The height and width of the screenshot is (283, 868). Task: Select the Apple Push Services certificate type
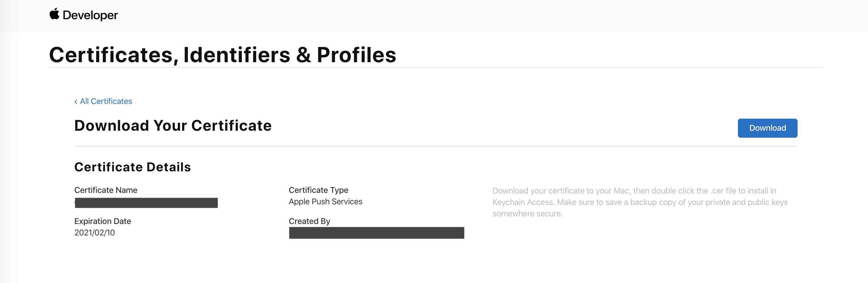click(325, 201)
